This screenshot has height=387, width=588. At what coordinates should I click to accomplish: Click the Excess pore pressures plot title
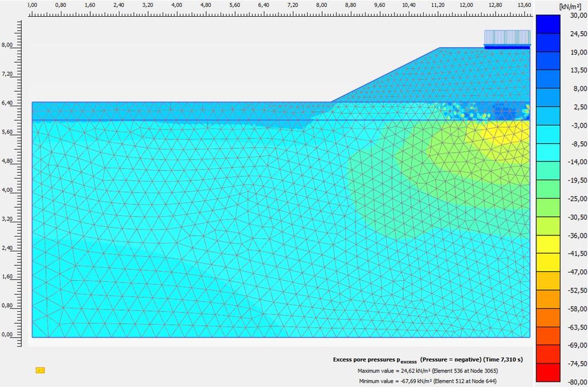pyautogui.click(x=428, y=360)
